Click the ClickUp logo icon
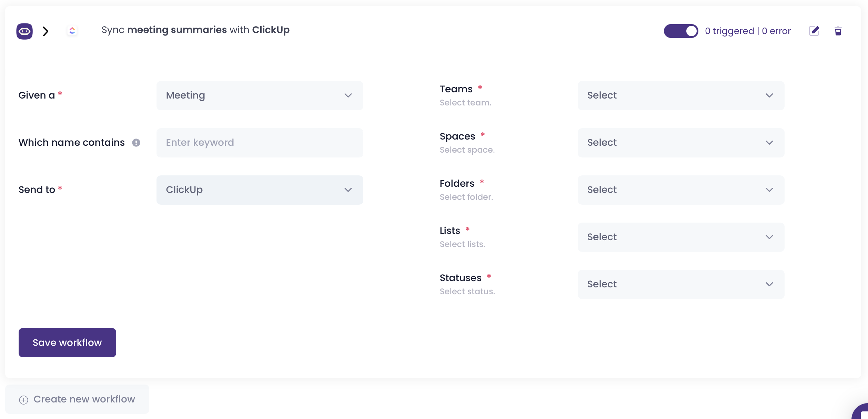The width and height of the screenshot is (868, 419). [x=72, y=31]
